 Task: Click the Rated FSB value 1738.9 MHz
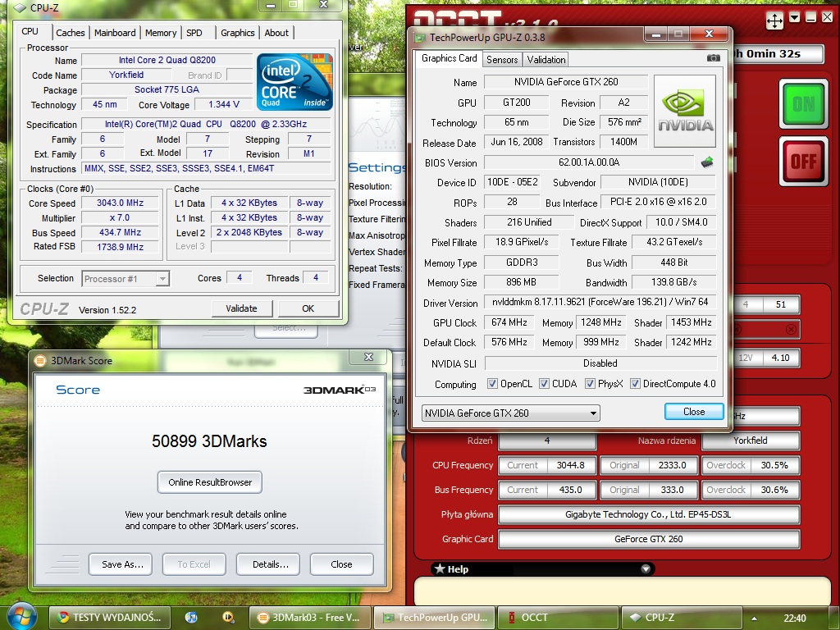120,247
